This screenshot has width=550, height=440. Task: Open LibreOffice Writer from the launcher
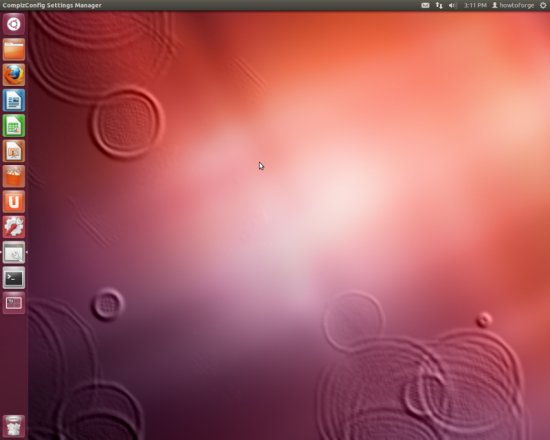click(x=14, y=100)
